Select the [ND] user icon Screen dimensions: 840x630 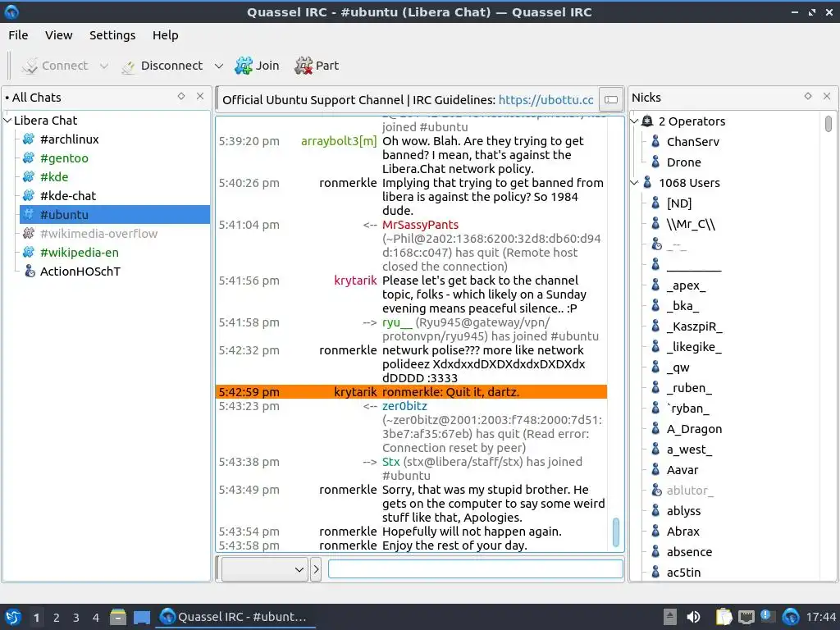(655, 203)
